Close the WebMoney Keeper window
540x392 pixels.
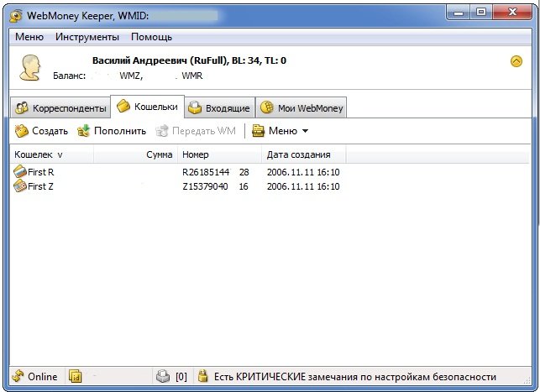[512, 13]
